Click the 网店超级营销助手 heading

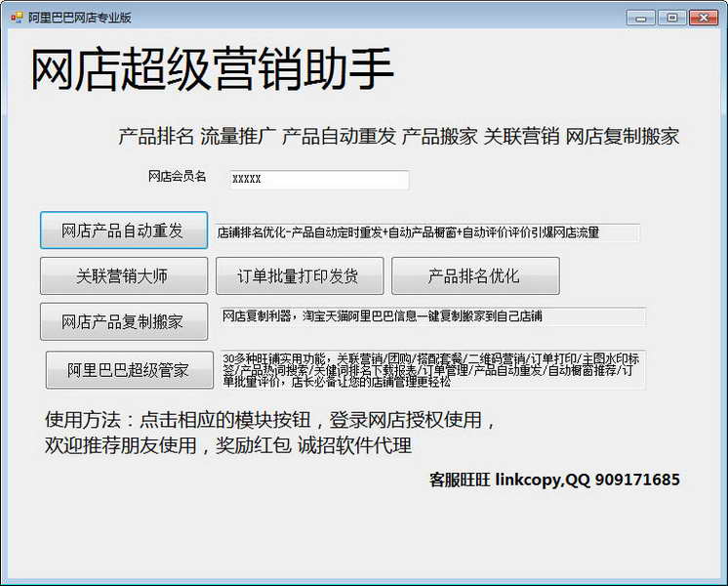(212, 69)
